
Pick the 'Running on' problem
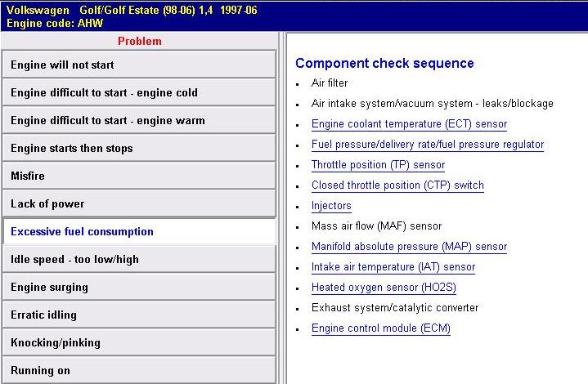pos(139,371)
